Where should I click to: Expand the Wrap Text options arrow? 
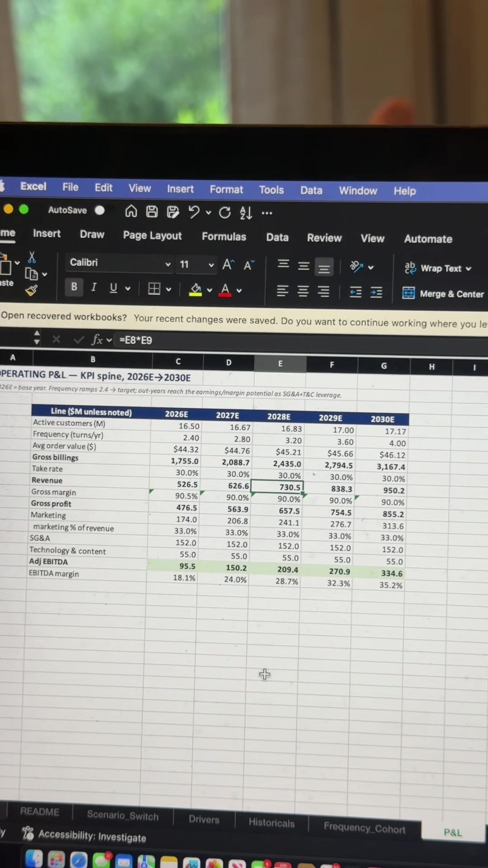[x=469, y=269]
